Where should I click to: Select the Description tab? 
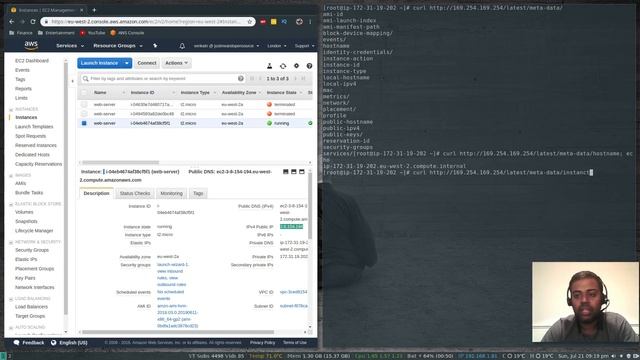pyautogui.click(x=96, y=193)
